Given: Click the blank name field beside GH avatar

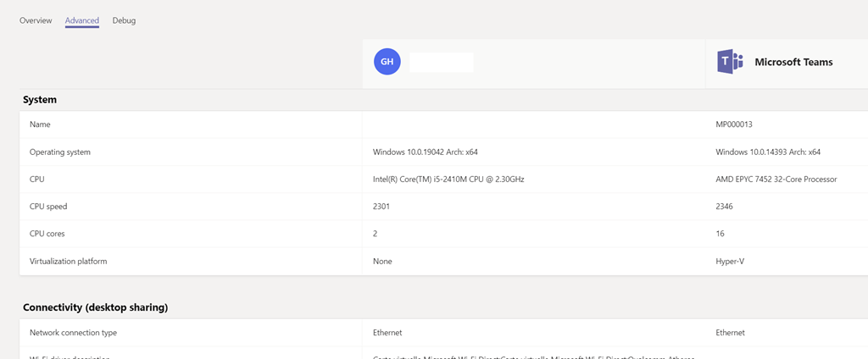Looking at the screenshot, I should (441, 62).
